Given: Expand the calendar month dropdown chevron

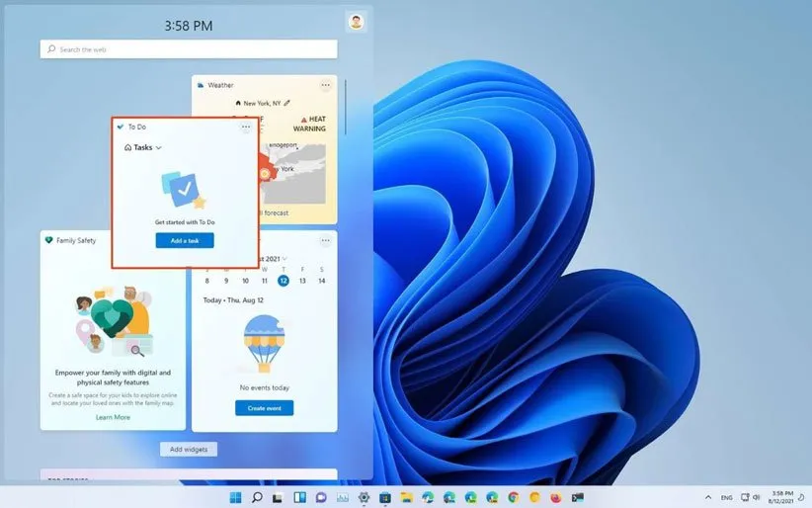Looking at the screenshot, I should (x=284, y=259).
